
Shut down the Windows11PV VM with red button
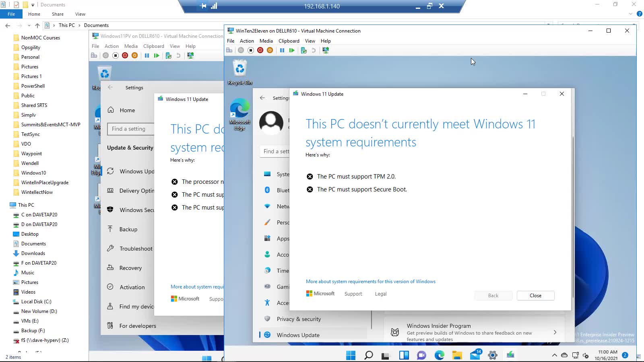(125, 56)
